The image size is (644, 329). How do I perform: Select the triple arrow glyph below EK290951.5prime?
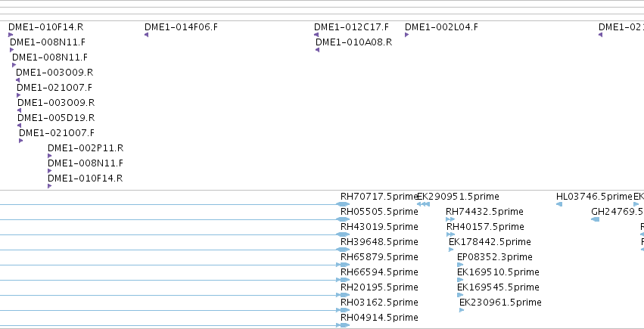[x=424, y=204]
